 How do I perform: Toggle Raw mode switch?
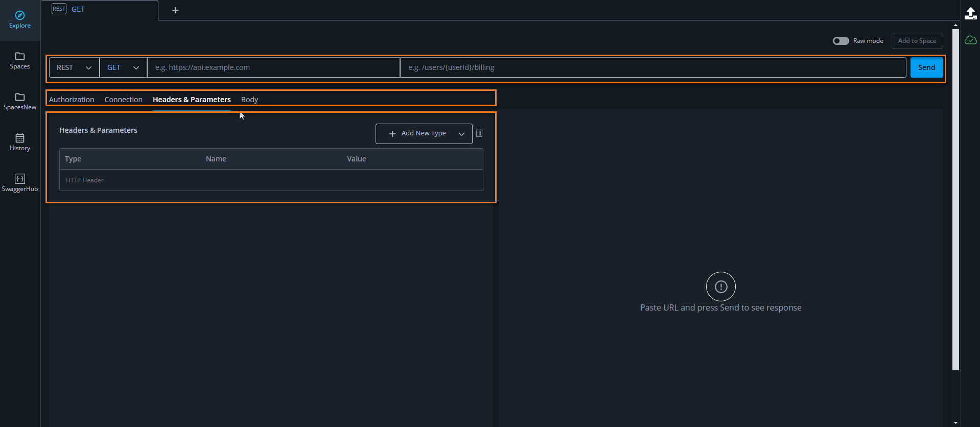[841, 41]
